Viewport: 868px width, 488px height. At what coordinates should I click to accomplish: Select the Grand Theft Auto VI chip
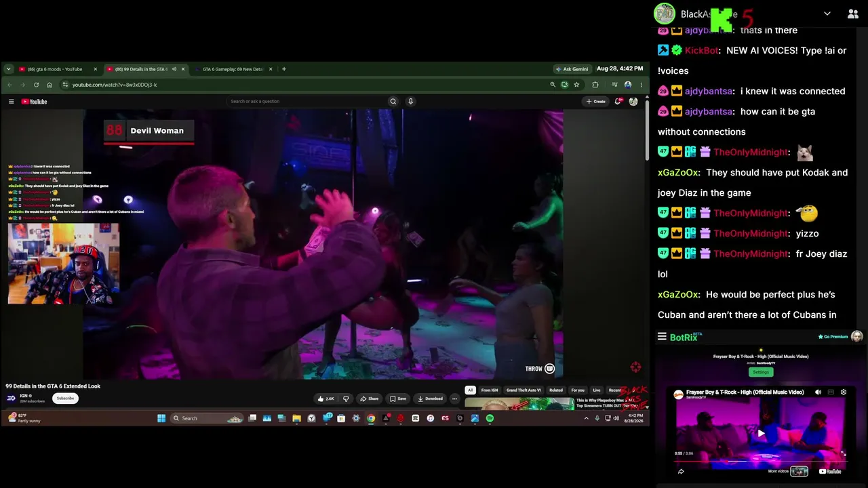(524, 390)
